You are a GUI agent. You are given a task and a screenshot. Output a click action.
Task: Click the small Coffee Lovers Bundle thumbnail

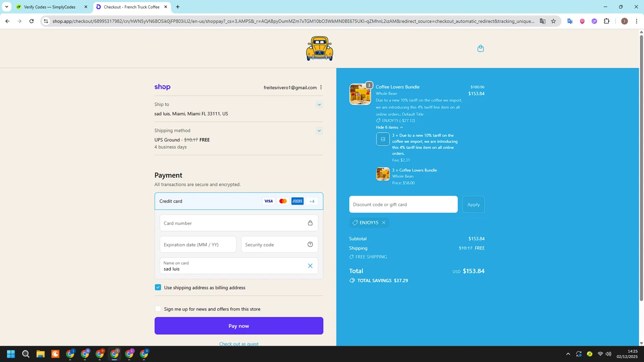[x=383, y=174]
